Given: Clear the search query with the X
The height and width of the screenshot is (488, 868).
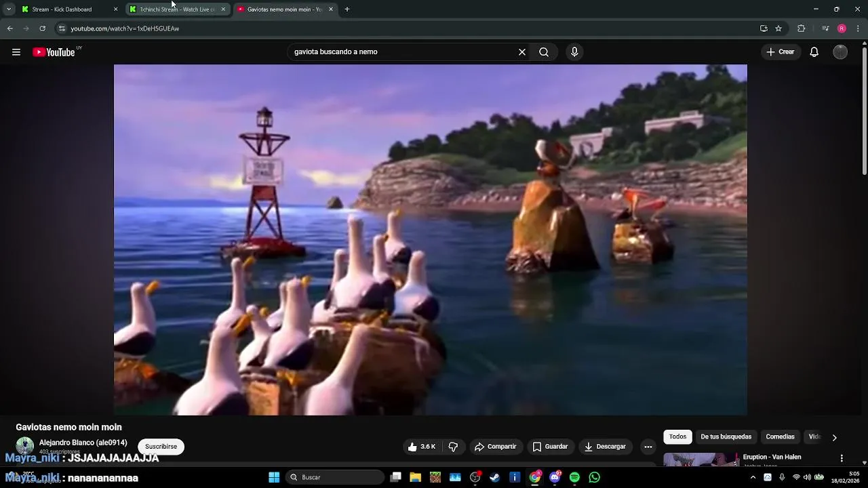Looking at the screenshot, I should (522, 52).
